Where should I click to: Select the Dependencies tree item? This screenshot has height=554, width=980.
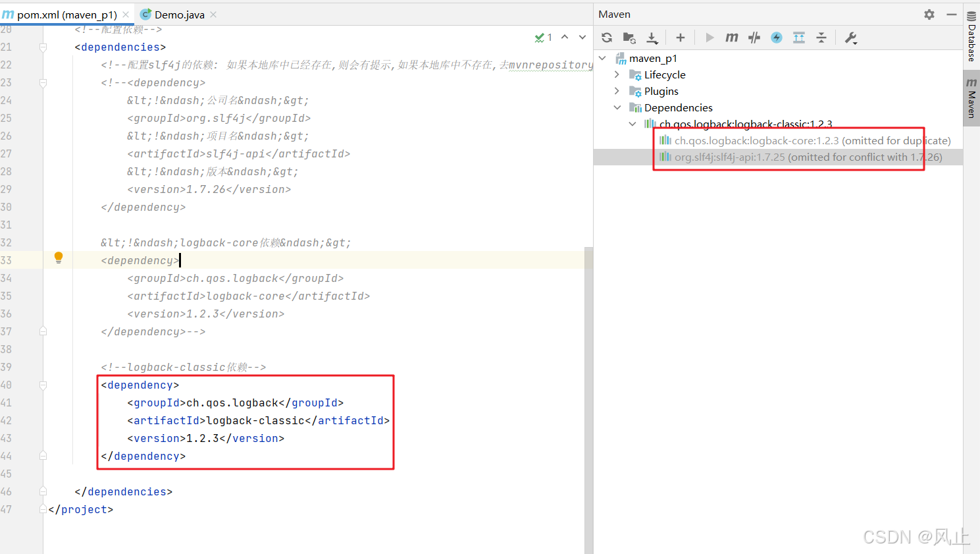679,108
